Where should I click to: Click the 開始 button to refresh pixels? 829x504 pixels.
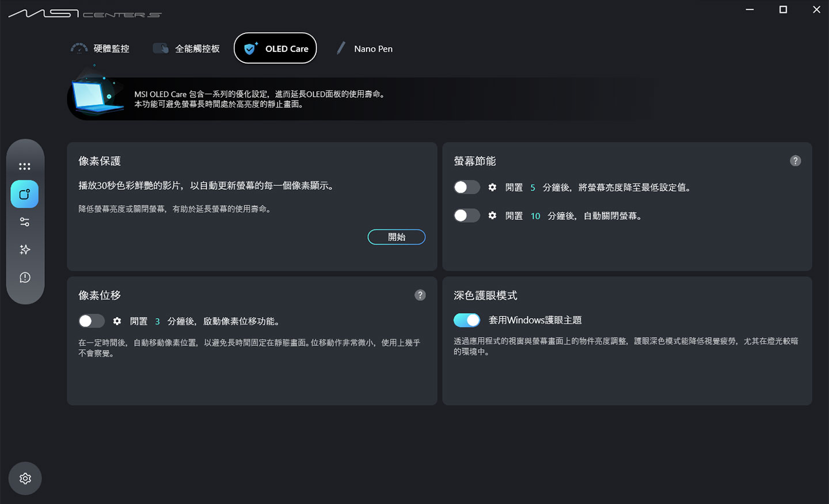click(x=396, y=236)
